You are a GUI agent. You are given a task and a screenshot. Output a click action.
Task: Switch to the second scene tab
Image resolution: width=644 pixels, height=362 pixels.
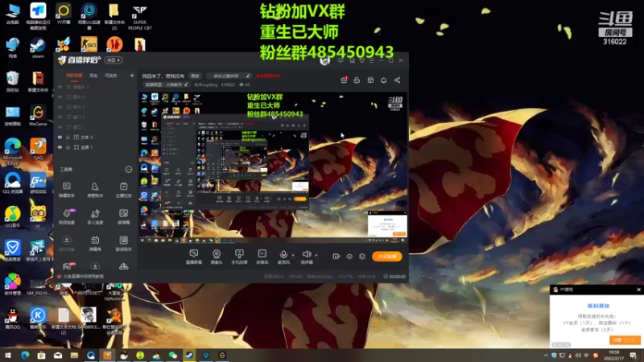point(93,76)
